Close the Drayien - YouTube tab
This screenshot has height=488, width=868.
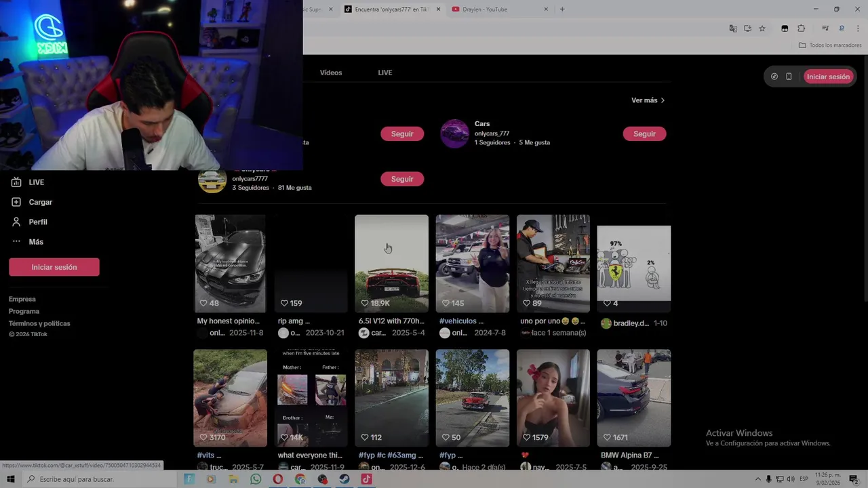point(546,9)
